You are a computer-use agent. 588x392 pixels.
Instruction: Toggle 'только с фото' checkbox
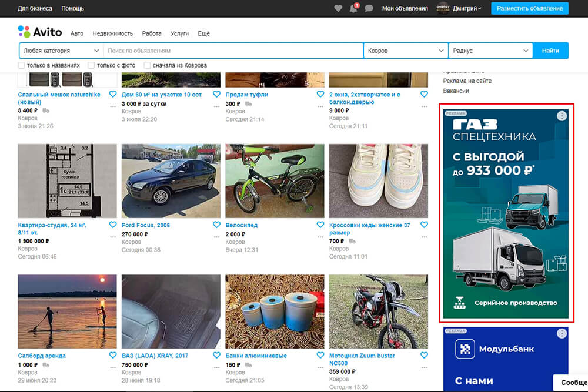coord(91,65)
